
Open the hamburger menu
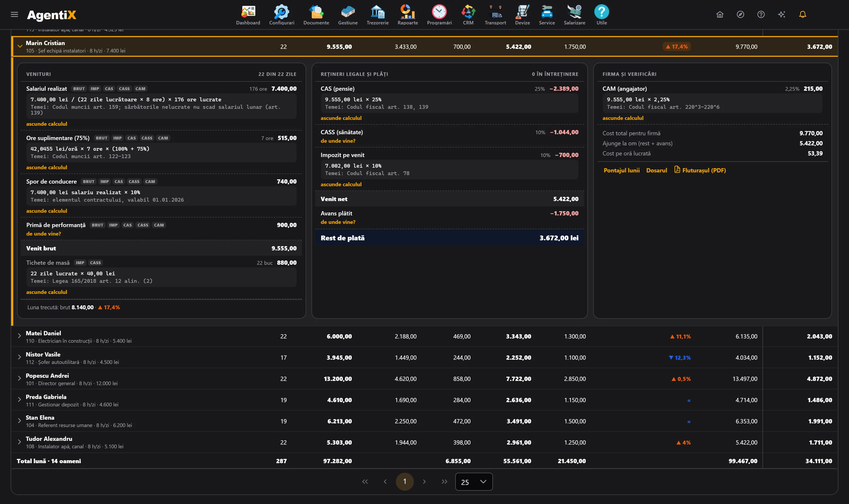pyautogui.click(x=14, y=14)
